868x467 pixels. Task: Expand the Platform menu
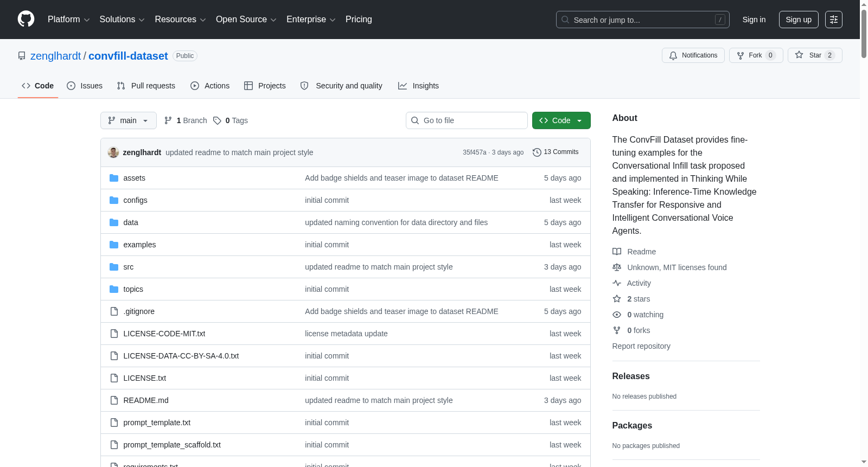(69, 20)
